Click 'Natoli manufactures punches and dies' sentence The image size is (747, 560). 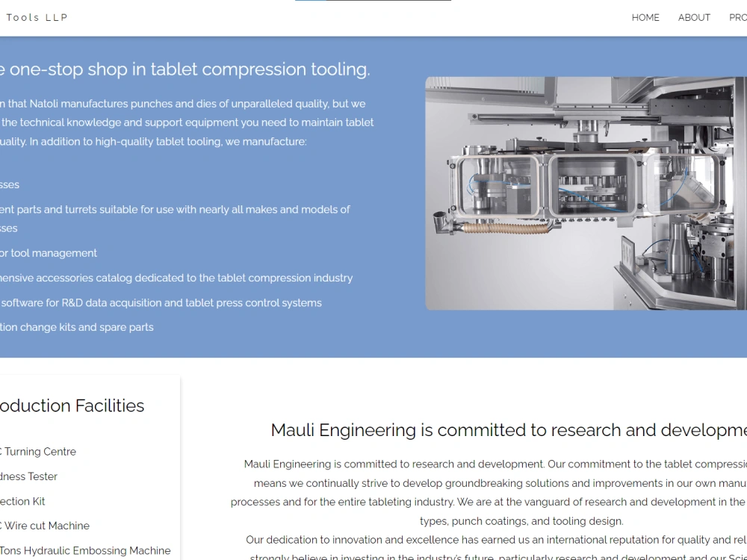183,104
